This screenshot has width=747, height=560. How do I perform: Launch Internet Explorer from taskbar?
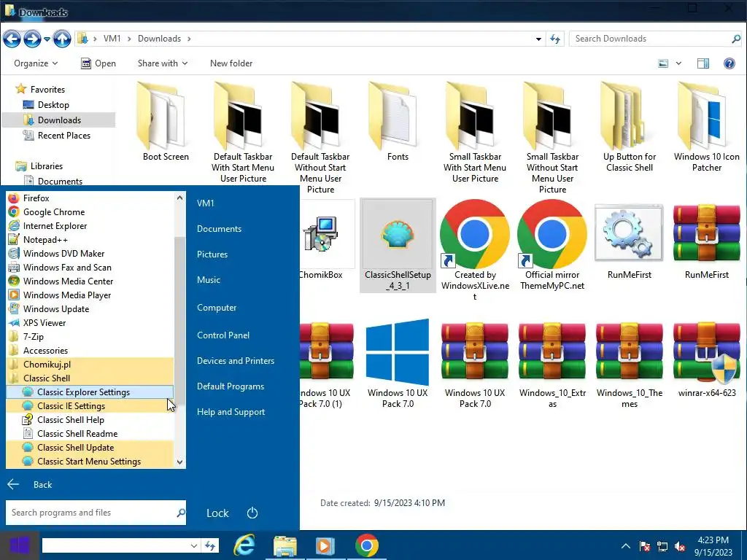[x=244, y=545]
